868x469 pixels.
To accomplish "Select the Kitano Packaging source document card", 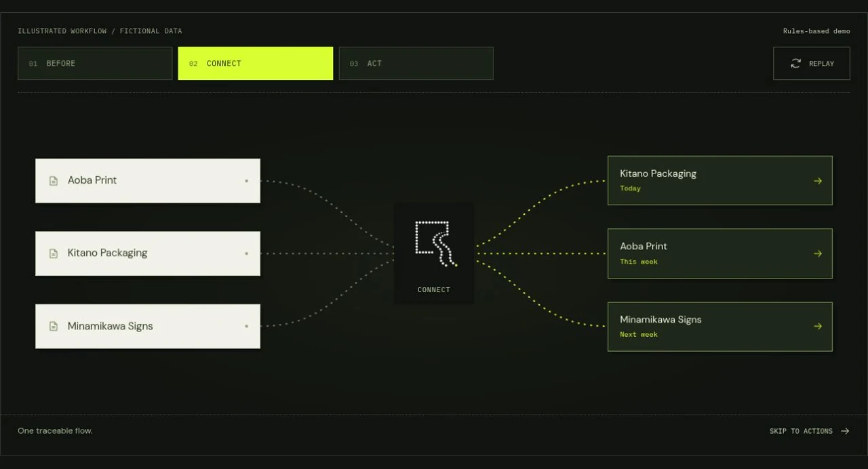I will (148, 253).
